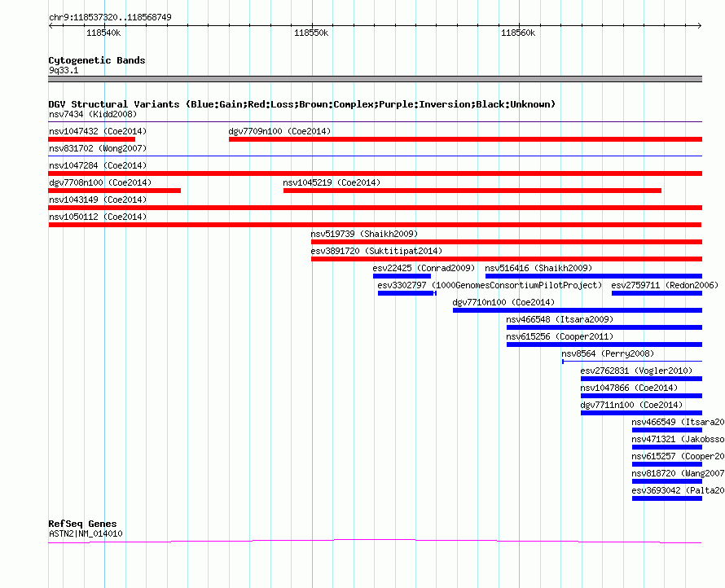This screenshot has width=725, height=588.
Task: Select nsv516416 (Shaikh2009) variant label
Action: pos(538,268)
